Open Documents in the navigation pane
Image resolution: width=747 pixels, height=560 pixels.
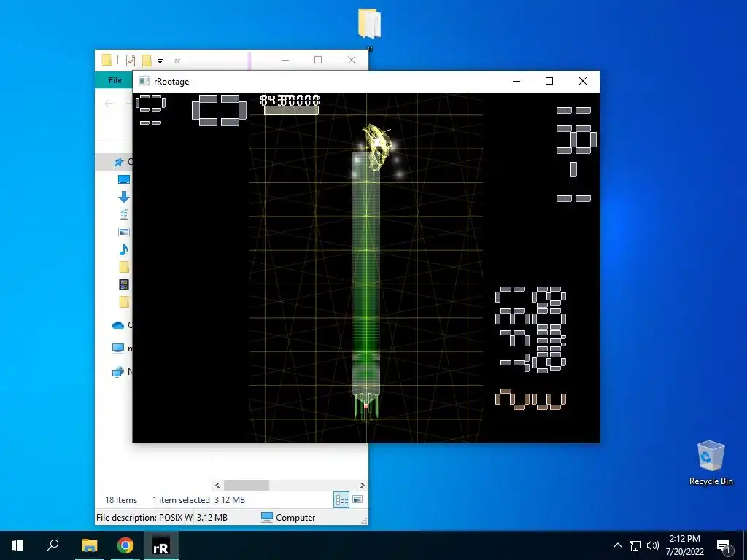point(124,214)
